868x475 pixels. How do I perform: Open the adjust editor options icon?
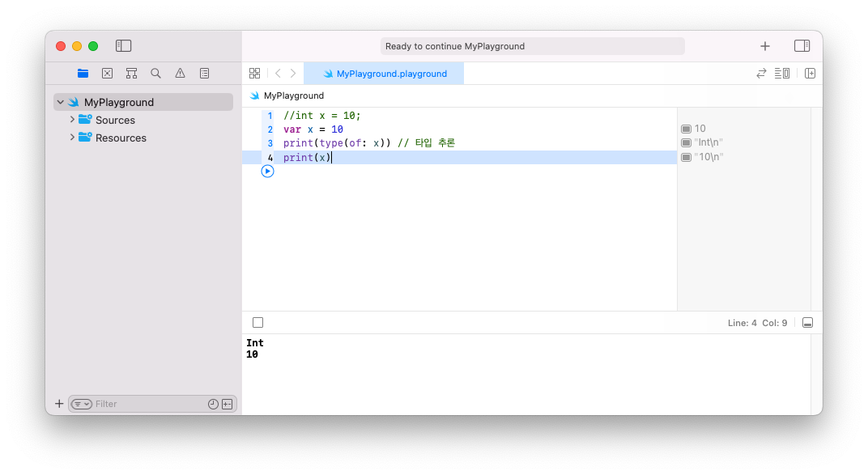[782, 73]
